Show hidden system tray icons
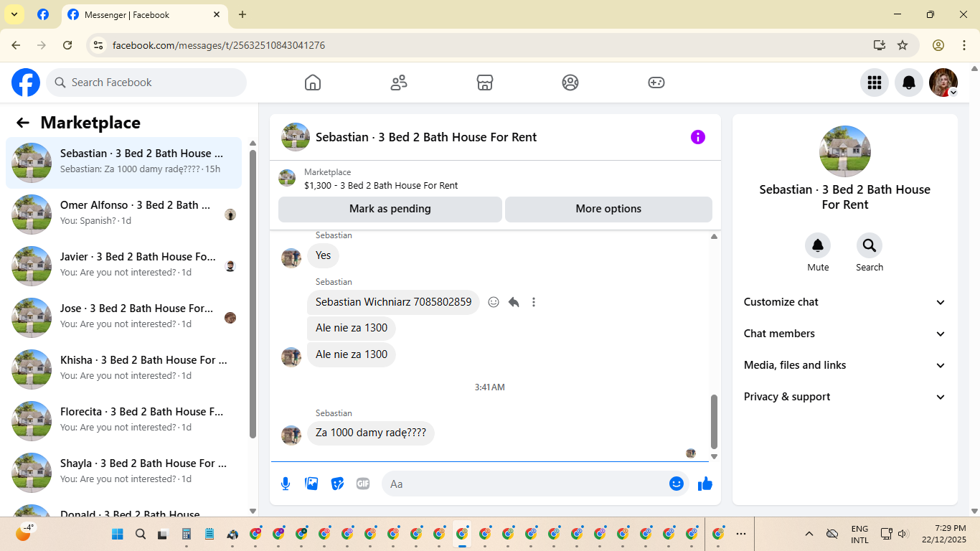980x551 pixels. (x=809, y=534)
